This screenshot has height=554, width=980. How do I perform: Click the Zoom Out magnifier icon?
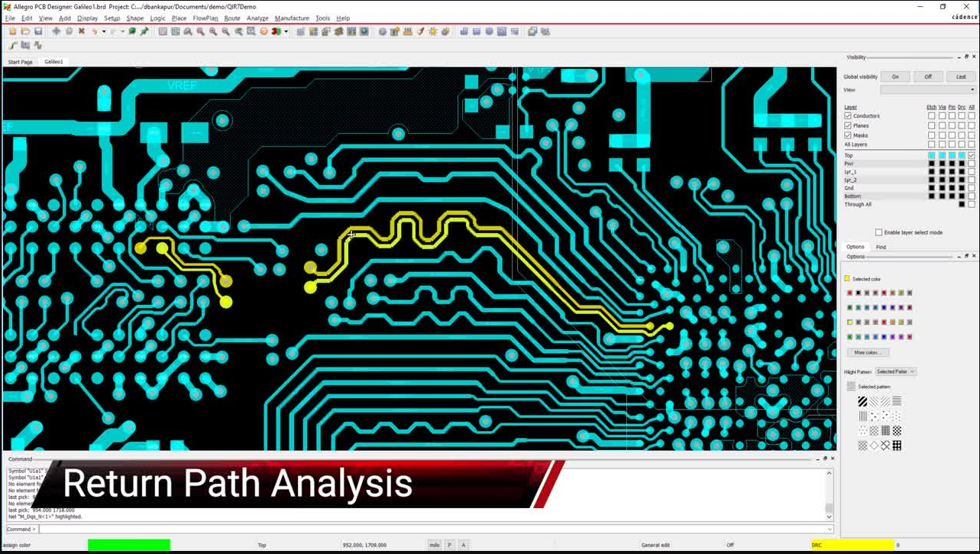click(225, 31)
